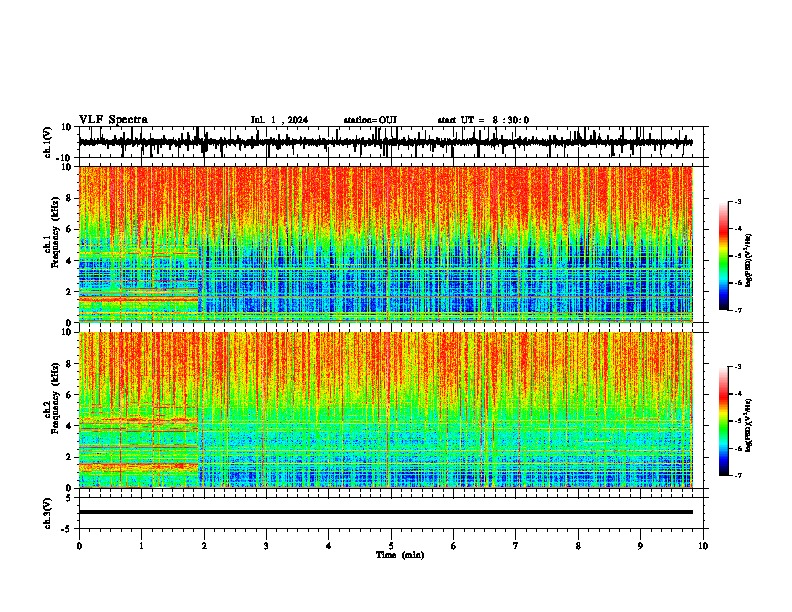Click the start UT = 8:30:0 label

(x=483, y=120)
